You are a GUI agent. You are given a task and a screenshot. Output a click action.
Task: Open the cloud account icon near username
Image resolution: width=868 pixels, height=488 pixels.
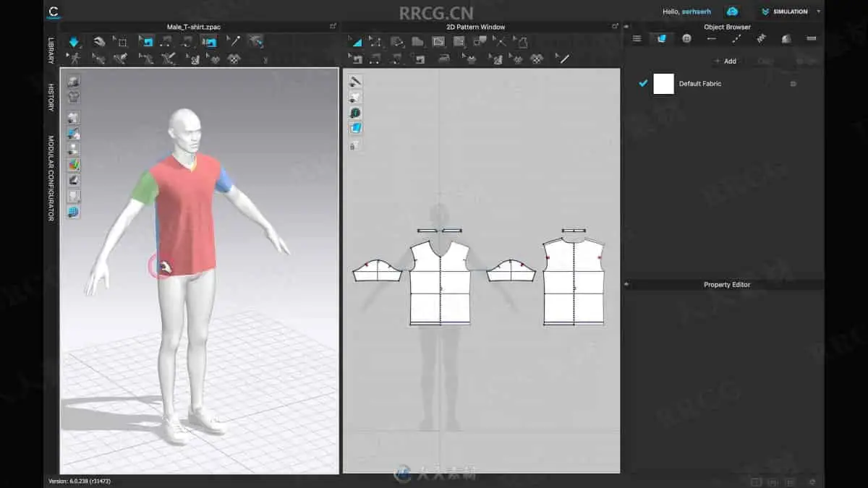pos(733,12)
